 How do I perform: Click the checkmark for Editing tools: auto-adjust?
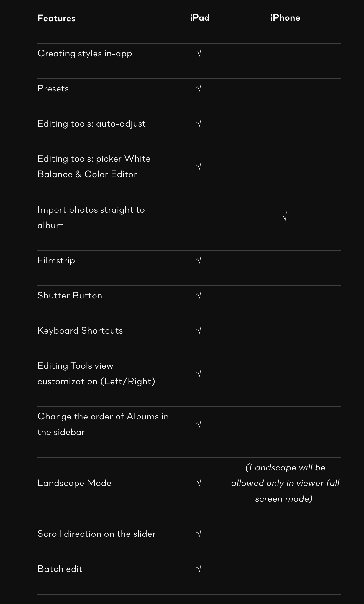pyautogui.click(x=199, y=123)
